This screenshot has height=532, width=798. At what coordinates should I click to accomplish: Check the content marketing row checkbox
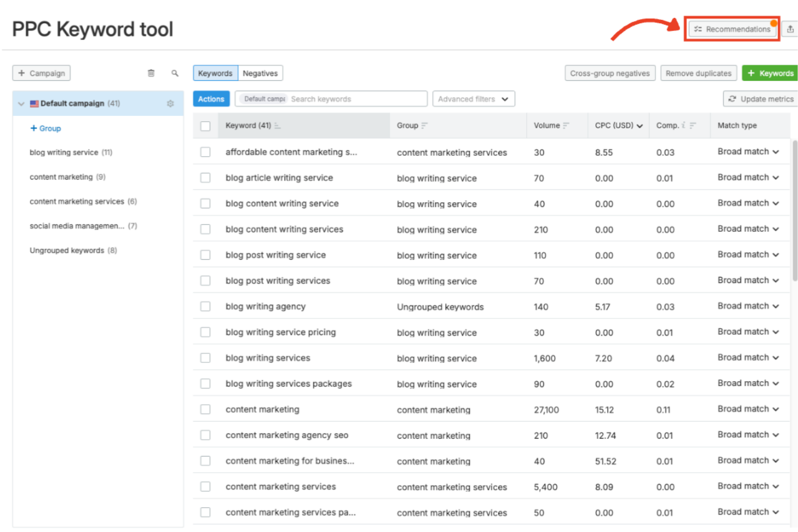click(x=205, y=410)
